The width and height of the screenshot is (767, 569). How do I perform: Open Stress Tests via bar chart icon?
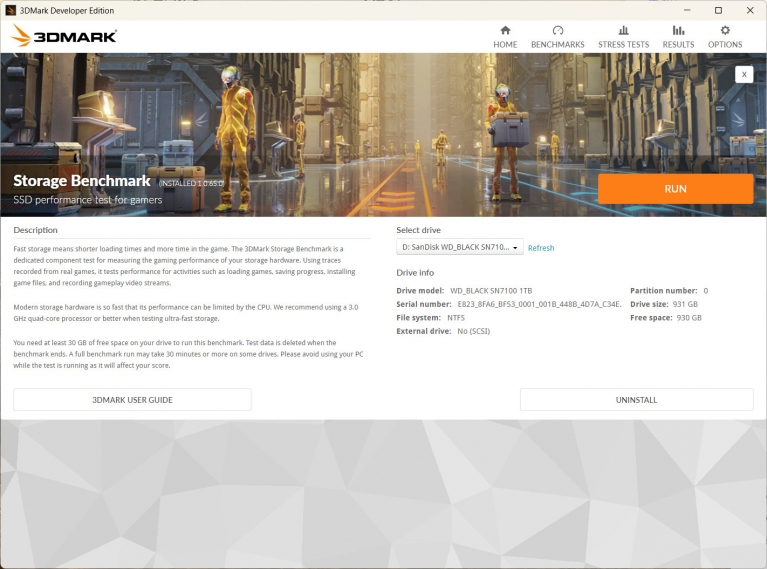(623, 30)
